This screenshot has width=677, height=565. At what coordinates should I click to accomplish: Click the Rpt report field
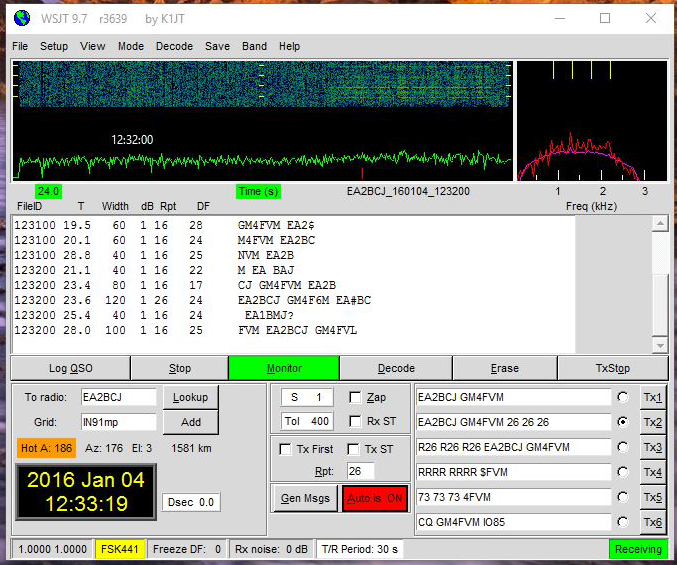tap(361, 471)
